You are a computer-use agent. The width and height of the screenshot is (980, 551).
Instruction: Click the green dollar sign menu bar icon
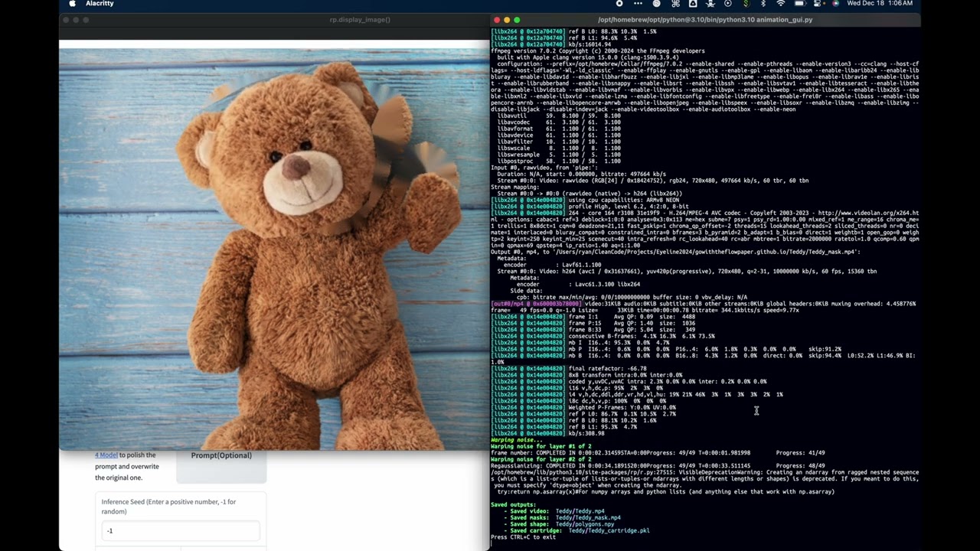pyautogui.click(x=745, y=4)
